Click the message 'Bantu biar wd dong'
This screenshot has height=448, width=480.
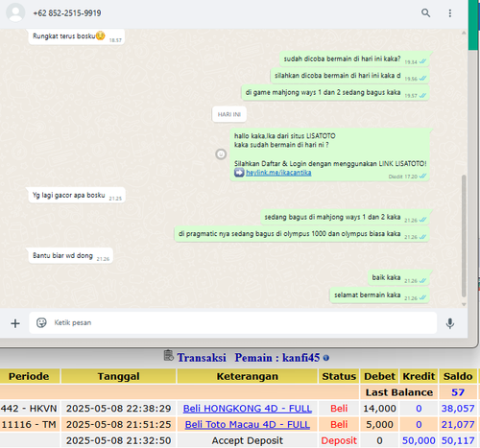pyautogui.click(x=70, y=256)
